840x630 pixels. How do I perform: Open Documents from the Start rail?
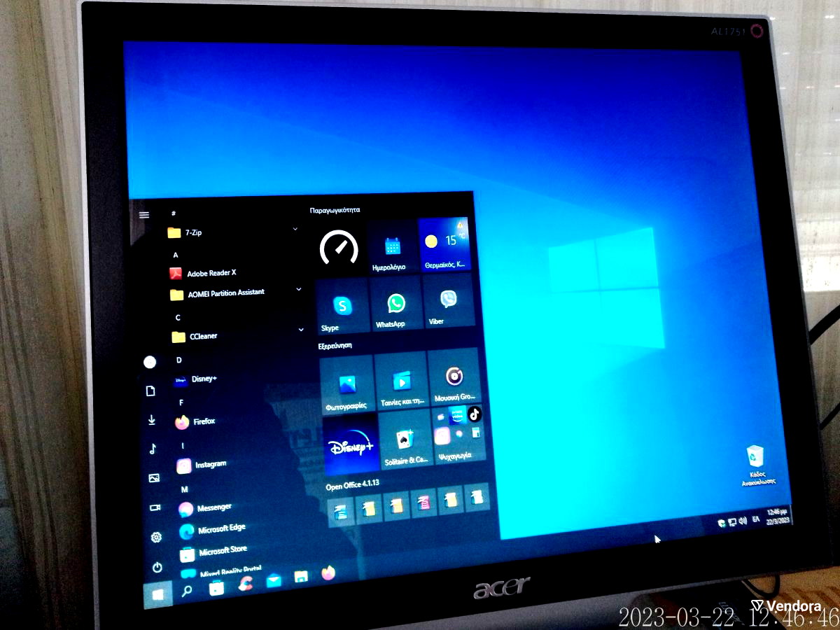click(x=150, y=391)
